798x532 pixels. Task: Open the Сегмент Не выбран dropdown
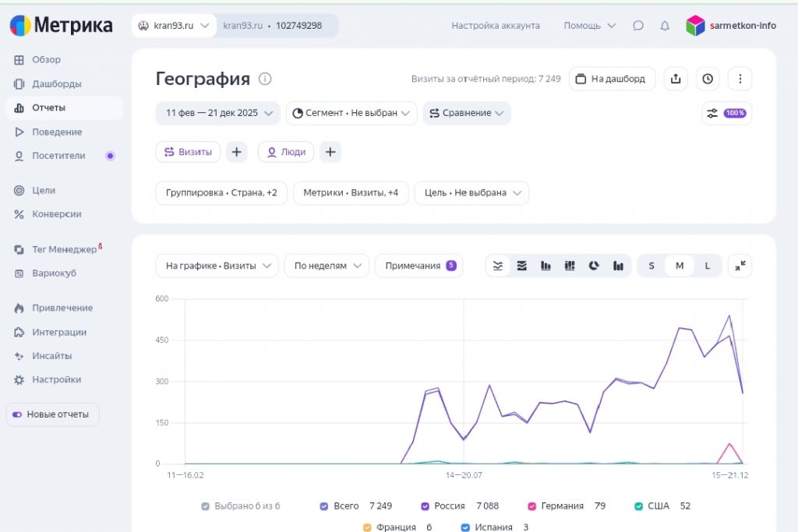pos(351,113)
